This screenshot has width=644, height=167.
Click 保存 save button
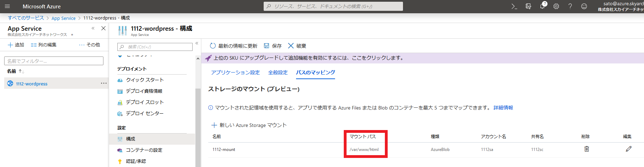[273, 46]
